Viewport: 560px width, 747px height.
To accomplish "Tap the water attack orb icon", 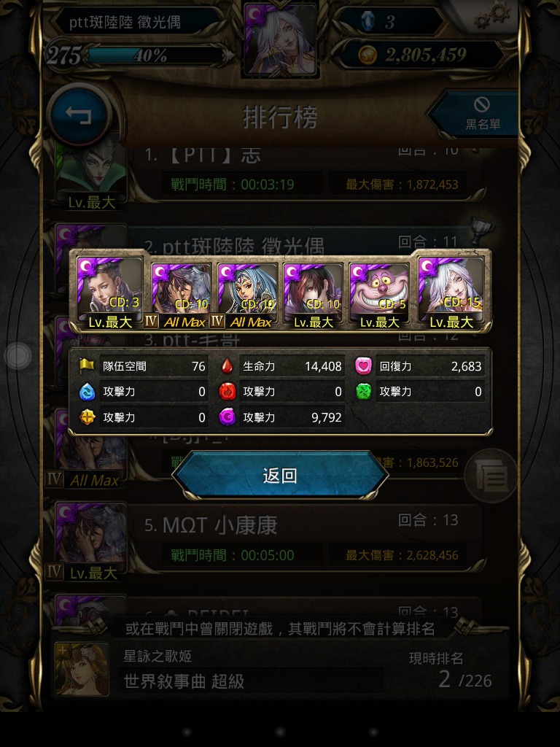I will point(87,392).
